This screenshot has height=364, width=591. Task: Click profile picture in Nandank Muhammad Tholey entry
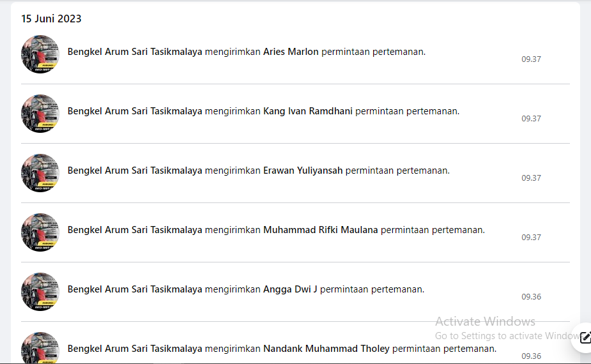coord(40,347)
